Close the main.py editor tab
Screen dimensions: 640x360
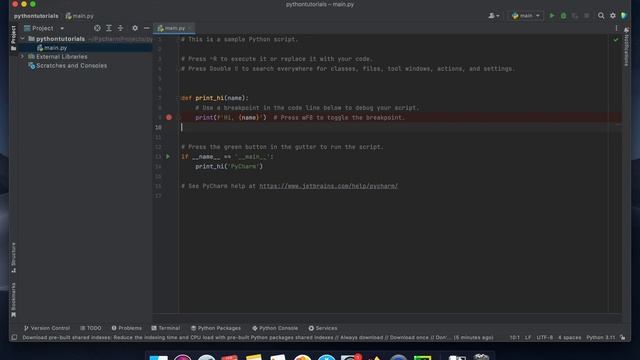190,28
